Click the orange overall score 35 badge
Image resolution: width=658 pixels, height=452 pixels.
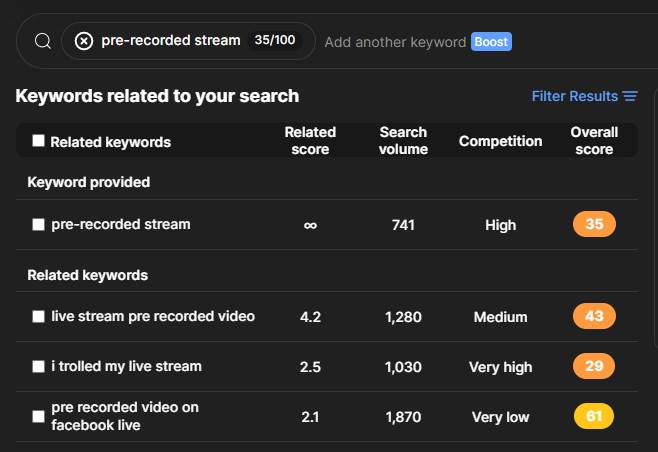[594, 224]
